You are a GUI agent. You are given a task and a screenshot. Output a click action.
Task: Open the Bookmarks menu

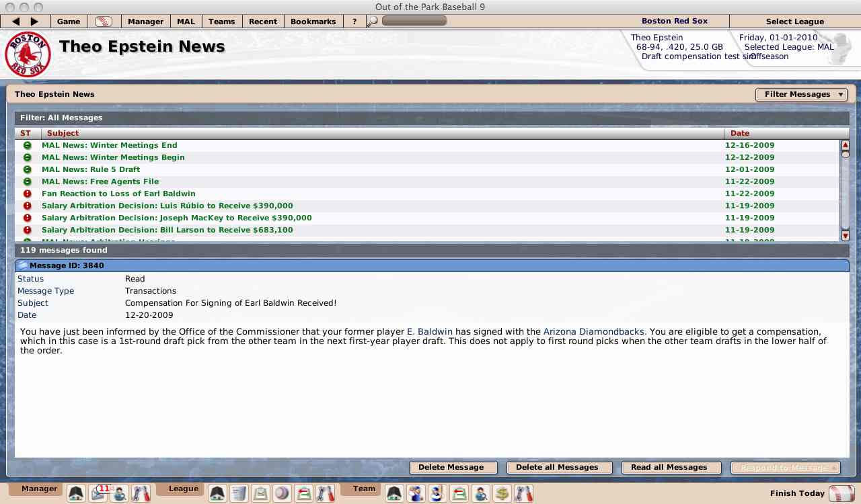[x=313, y=22]
